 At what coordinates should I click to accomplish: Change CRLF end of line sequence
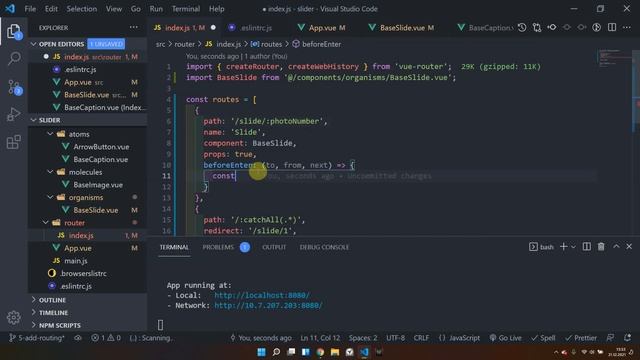pos(421,338)
